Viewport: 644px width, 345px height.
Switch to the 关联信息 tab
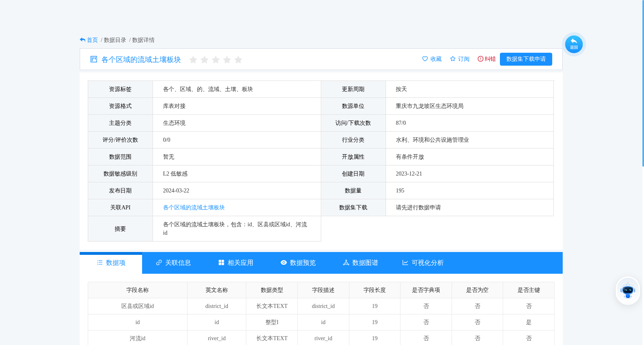click(x=173, y=263)
